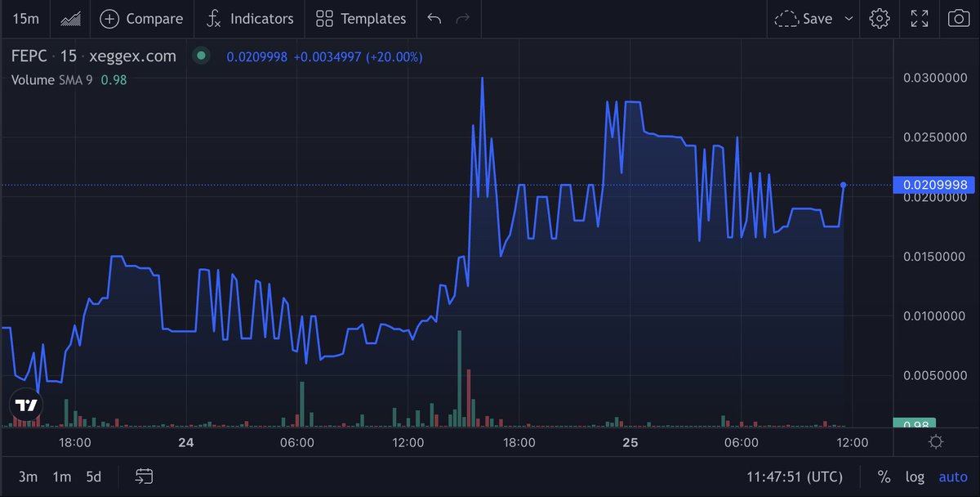Select the 1m timeframe
980x497 pixels.
[60, 476]
